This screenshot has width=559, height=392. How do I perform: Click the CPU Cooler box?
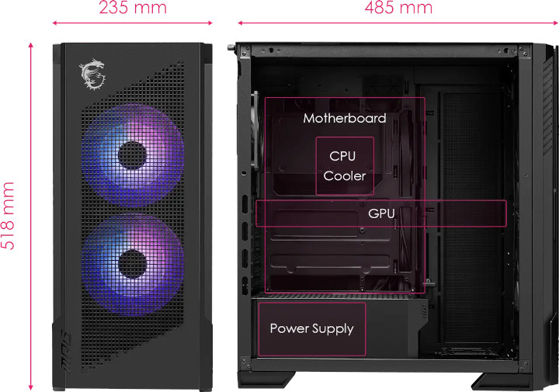345,166
